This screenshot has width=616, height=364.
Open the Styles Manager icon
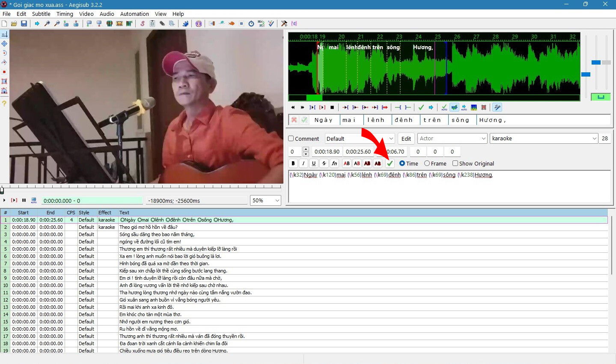pos(142,24)
